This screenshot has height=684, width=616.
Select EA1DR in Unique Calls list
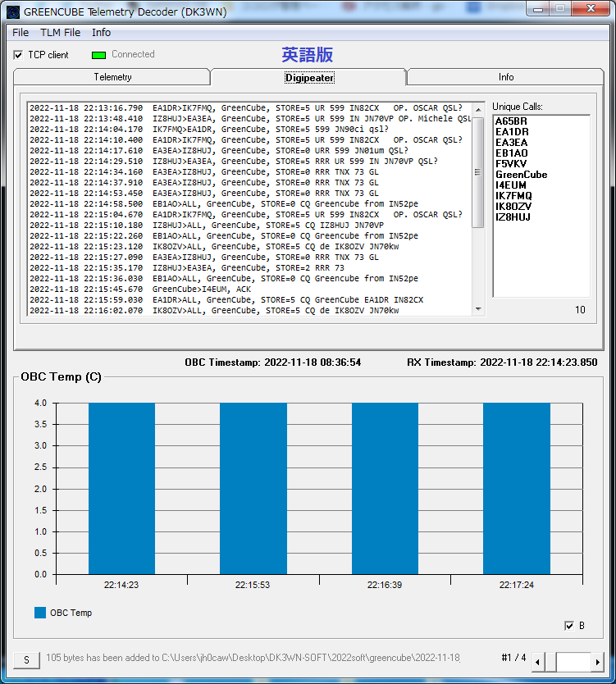(x=512, y=132)
